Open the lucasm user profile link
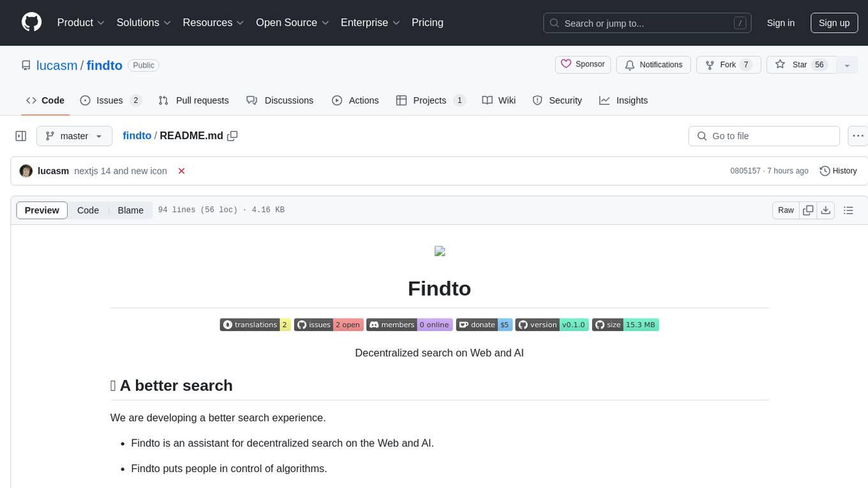 tap(57, 65)
